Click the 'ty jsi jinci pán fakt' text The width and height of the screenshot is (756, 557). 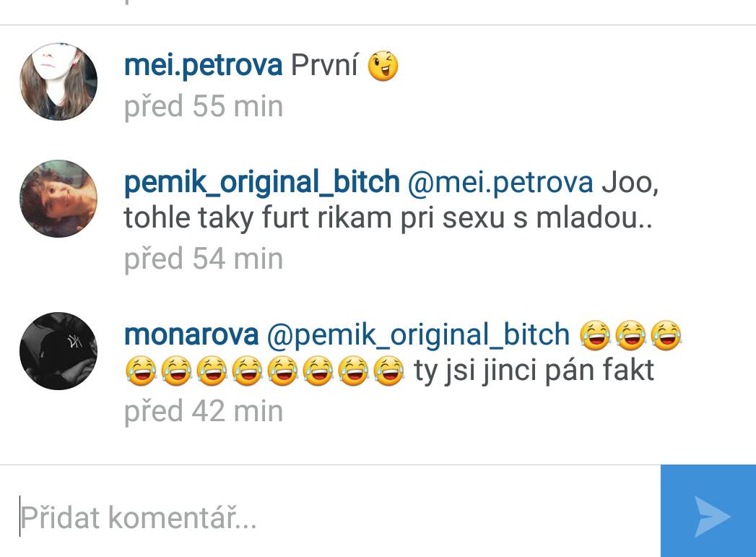click(534, 371)
